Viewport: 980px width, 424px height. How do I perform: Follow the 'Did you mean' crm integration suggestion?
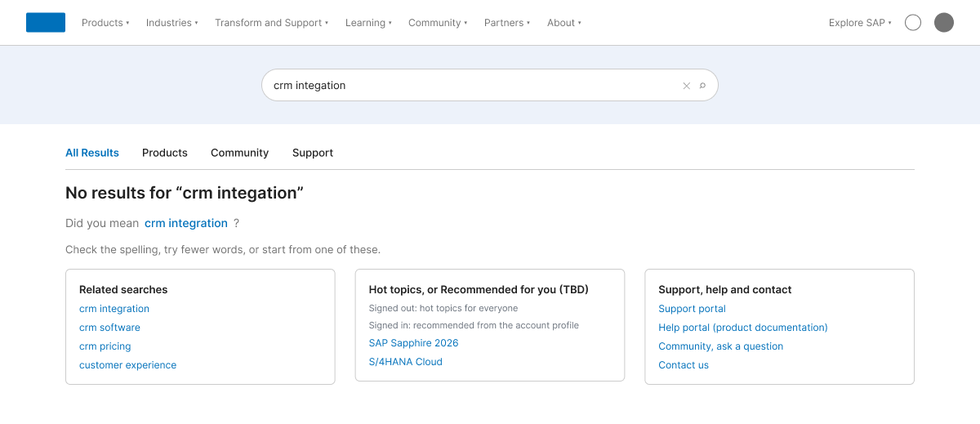point(186,223)
